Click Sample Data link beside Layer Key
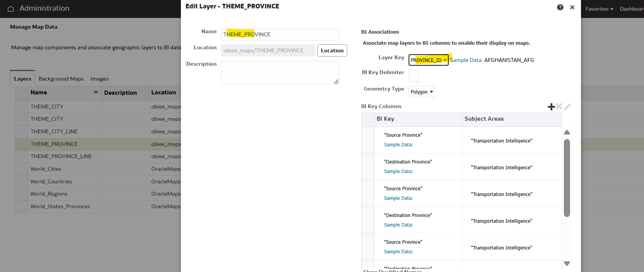This screenshot has height=272, width=644. (x=466, y=60)
